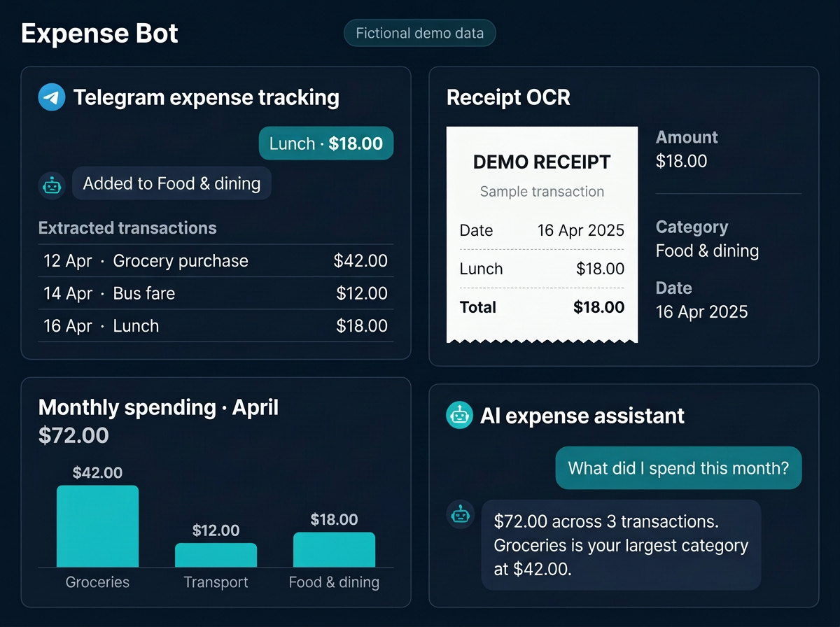The height and width of the screenshot is (627, 840).
Task: Click the $42.00 amount in transactions table
Action: click(x=360, y=261)
